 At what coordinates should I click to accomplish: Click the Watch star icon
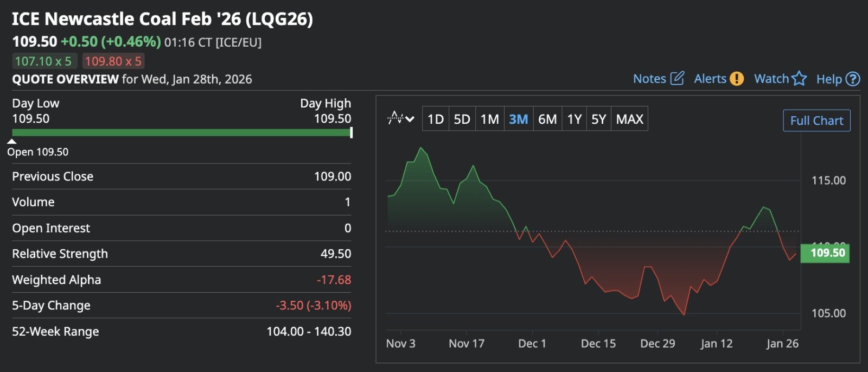coord(799,79)
